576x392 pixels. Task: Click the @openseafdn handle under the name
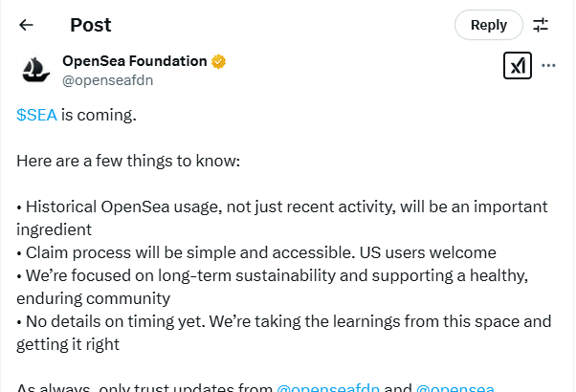[x=107, y=80]
